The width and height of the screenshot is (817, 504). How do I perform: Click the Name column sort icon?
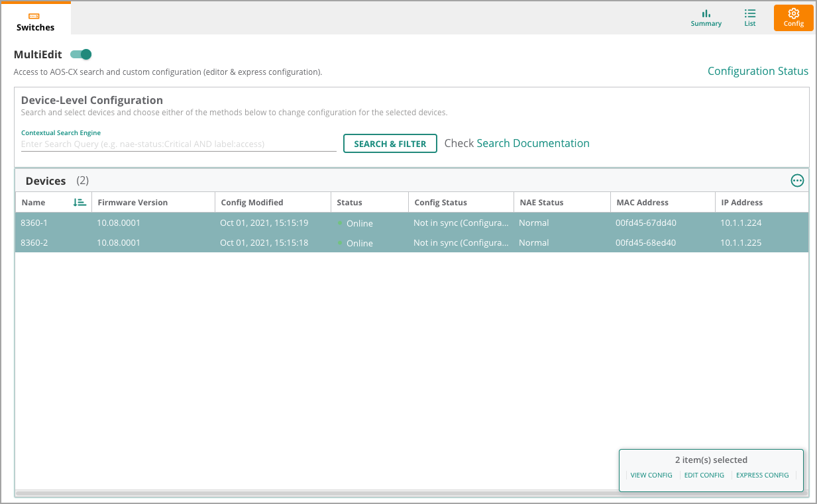(x=80, y=203)
